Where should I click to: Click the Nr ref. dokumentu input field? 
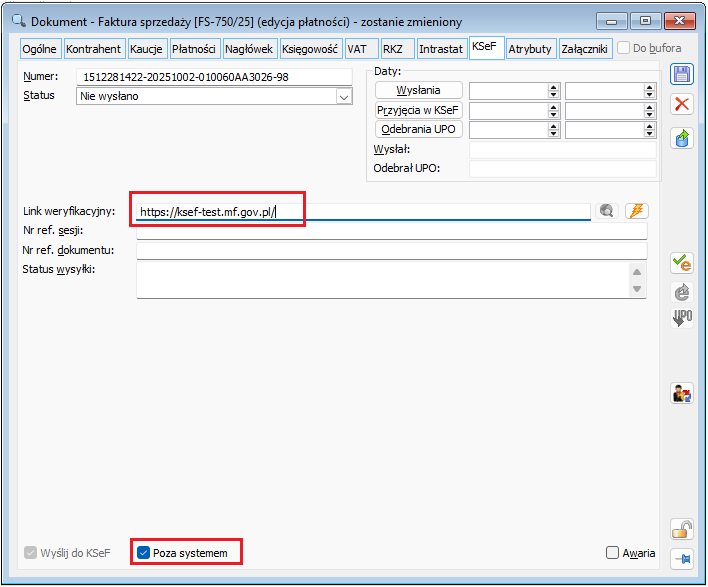point(392,250)
